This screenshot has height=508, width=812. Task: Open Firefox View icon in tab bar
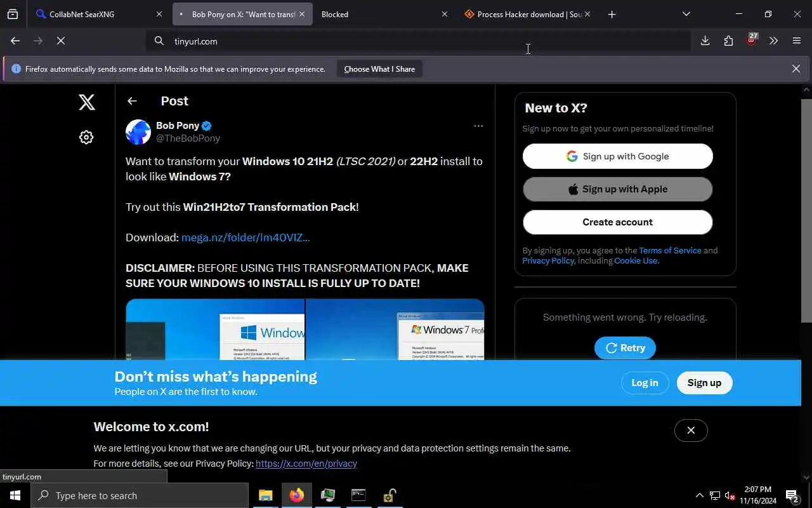pyautogui.click(x=13, y=14)
